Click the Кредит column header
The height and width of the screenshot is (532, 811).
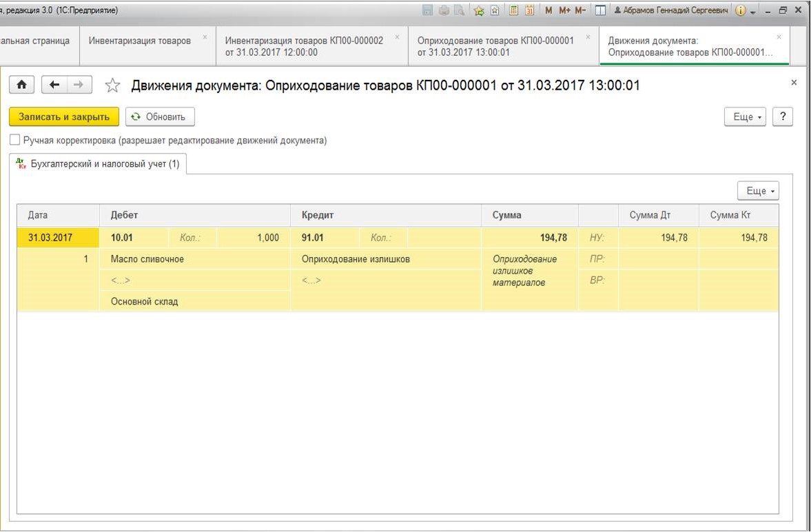386,215
